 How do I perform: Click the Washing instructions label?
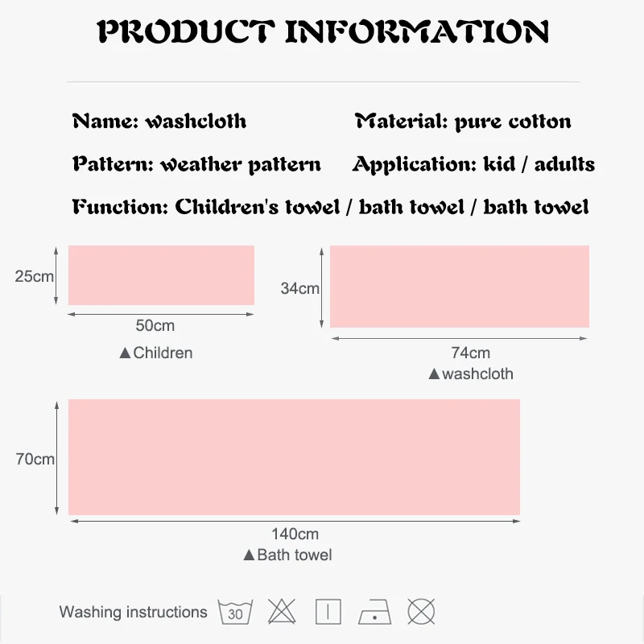click(x=133, y=613)
